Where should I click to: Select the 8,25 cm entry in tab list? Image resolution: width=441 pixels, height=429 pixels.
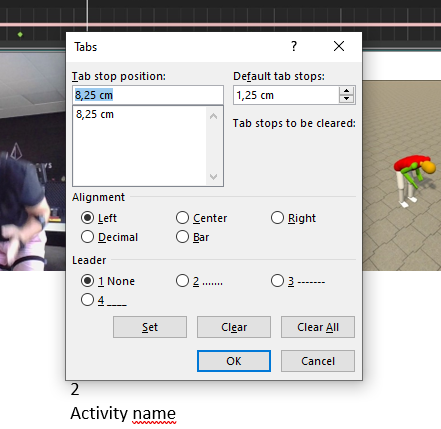point(95,114)
